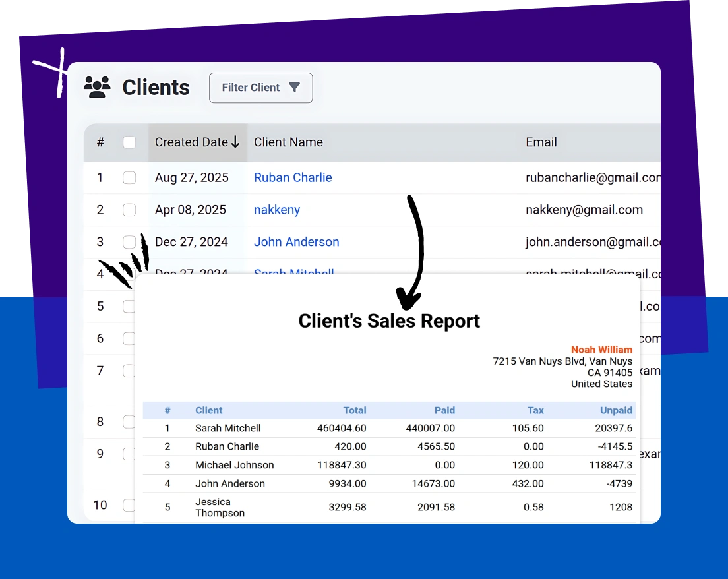
Task: Click the # column header in Clients table
Action: pyautogui.click(x=100, y=142)
